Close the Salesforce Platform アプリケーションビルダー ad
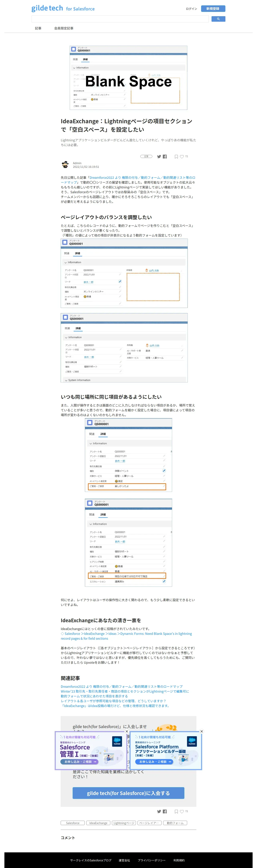The height and width of the screenshot is (868, 257). pos(202,731)
